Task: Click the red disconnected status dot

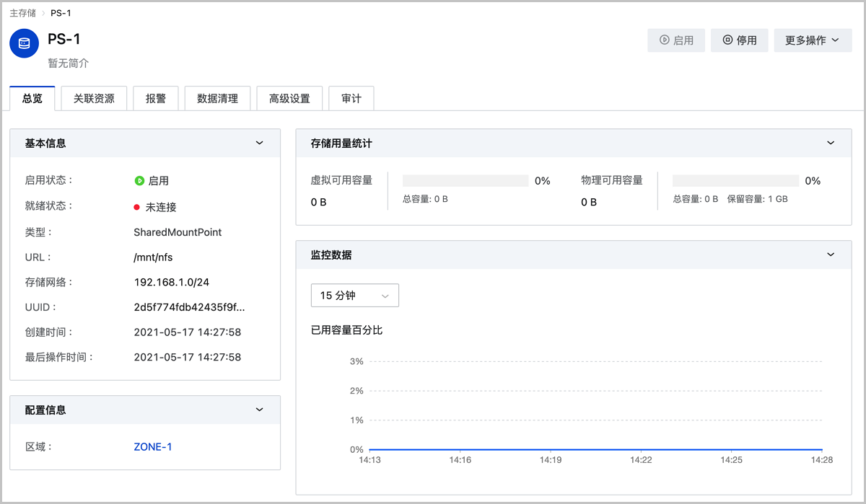Action: click(x=136, y=208)
